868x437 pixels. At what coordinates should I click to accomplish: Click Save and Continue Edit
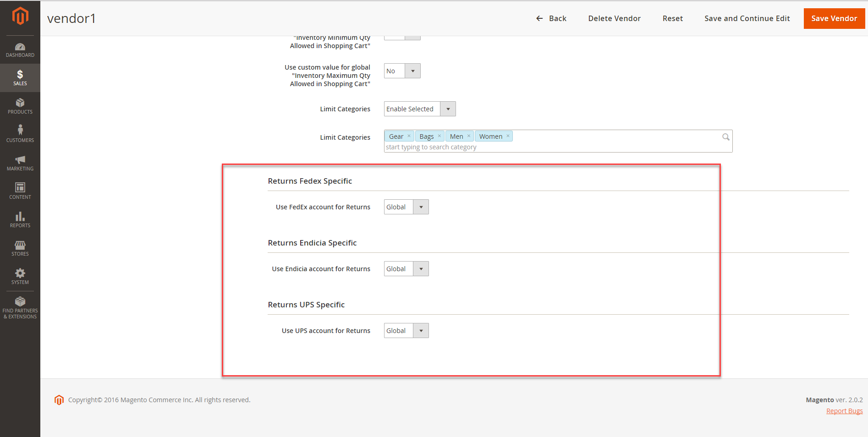[747, 18]
